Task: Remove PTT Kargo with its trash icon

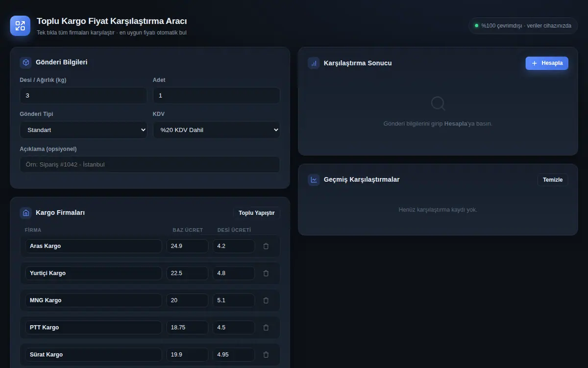Action: pos(266,327)
